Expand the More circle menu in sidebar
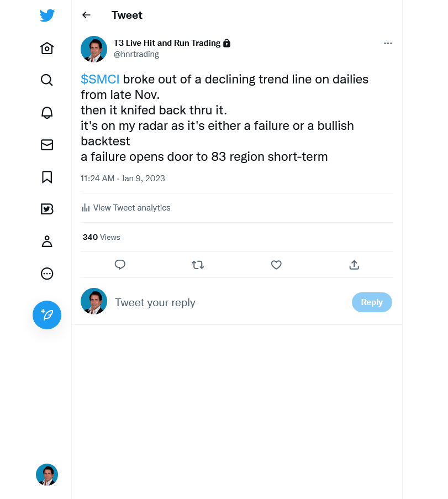Image resolution: width=448 pixels, height=499 pixels. pos(47,274)
